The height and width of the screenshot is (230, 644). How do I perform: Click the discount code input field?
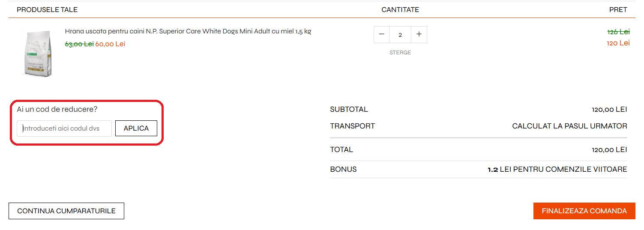coord(64,128)
